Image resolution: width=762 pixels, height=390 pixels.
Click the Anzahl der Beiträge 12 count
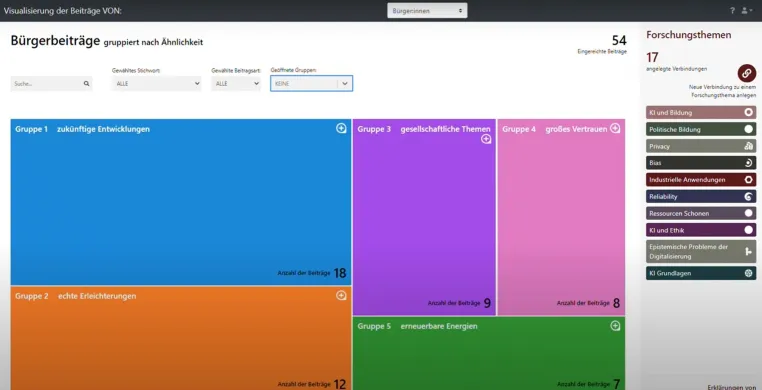[312, 384]
